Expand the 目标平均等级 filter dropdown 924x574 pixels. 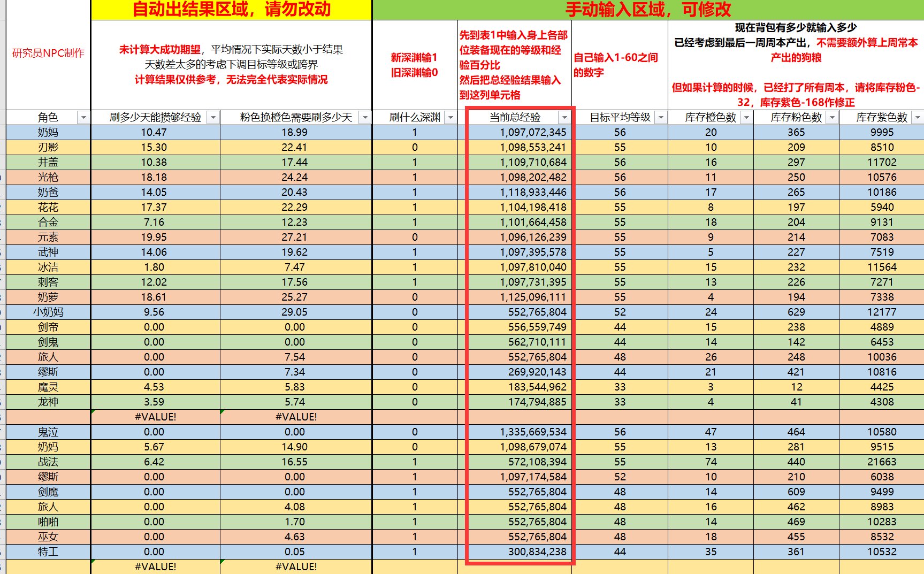(661, 118)
